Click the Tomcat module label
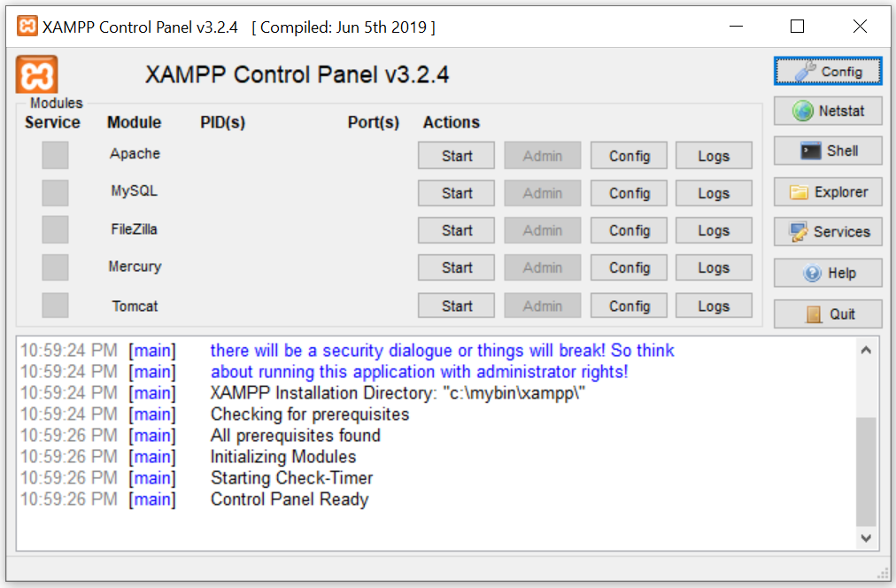Screen dimensions: 896x588 pyautogui.click(x=135, y=306)
